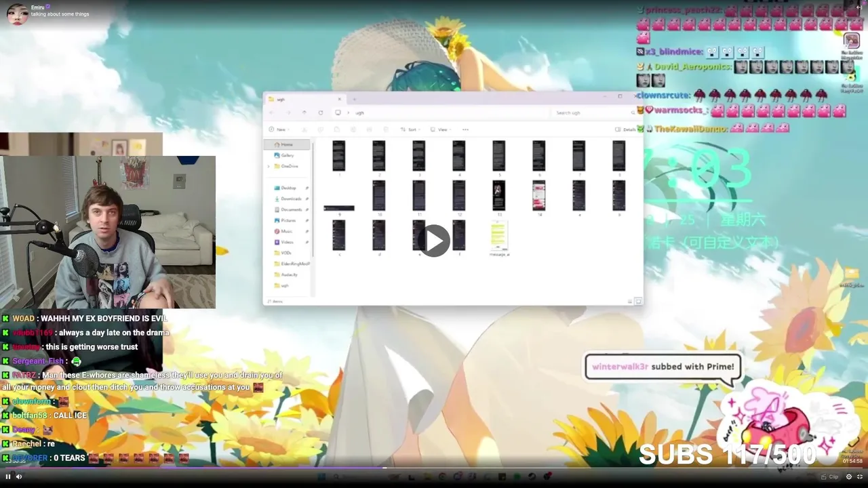This screenshot has height=488, width=868.
Task: Open the New dropdown in Explorer toolbar
Action: coord(279,129)
